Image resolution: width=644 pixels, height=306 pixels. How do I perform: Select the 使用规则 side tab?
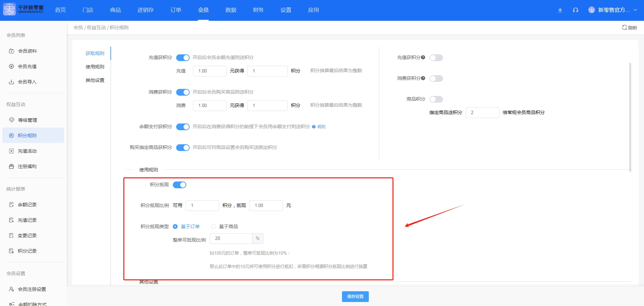[x=95, y=67]
